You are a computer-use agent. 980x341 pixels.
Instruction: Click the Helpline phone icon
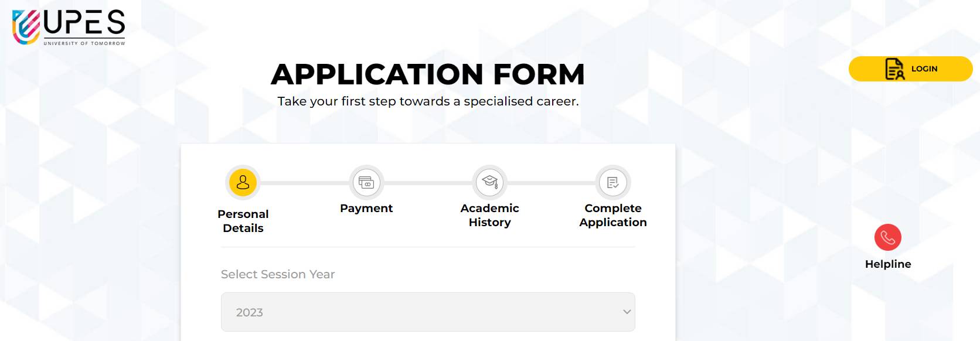888,237
